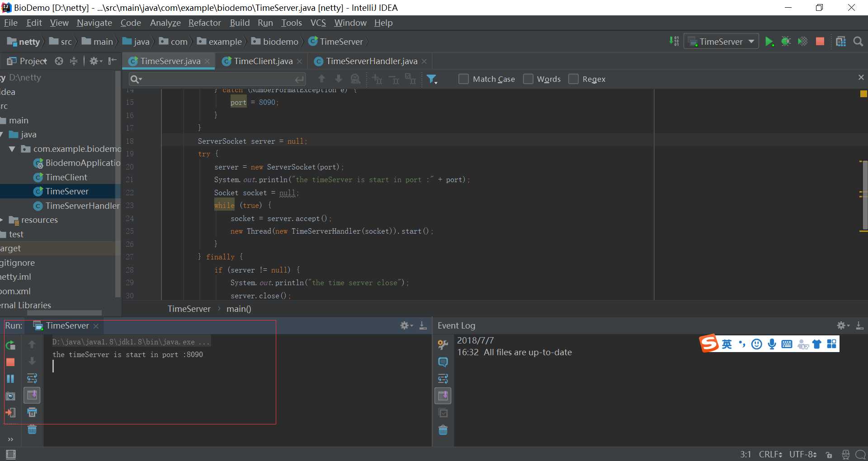Rerun TimeServer in the Run panel

(10, 345)
